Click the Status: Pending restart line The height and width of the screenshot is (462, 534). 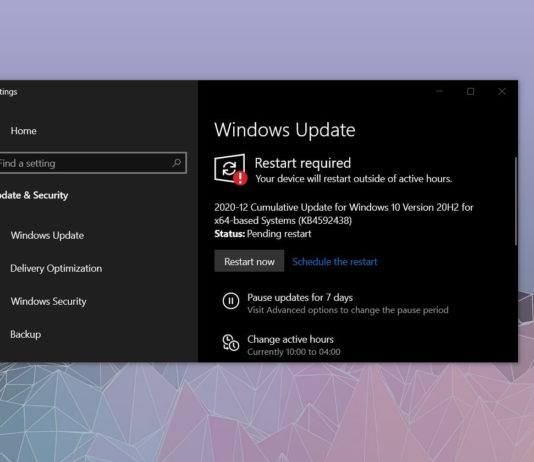[263, 234]
